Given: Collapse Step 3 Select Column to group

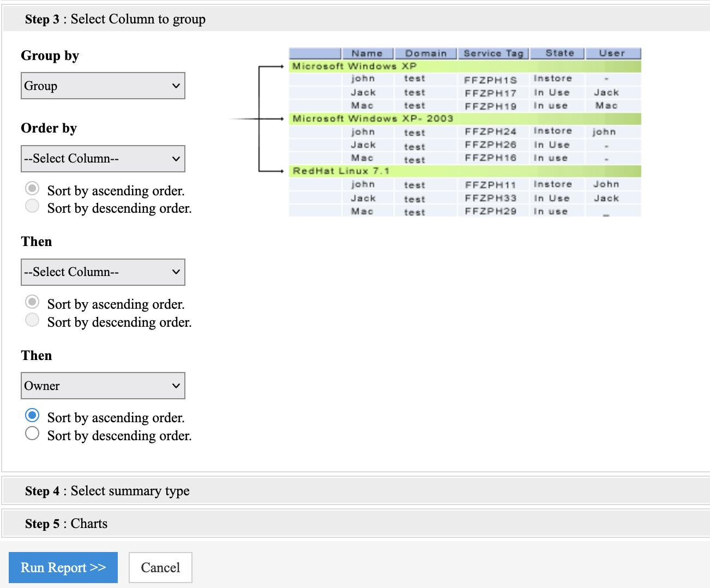Looking at the screenshot, I should [357, 19].
